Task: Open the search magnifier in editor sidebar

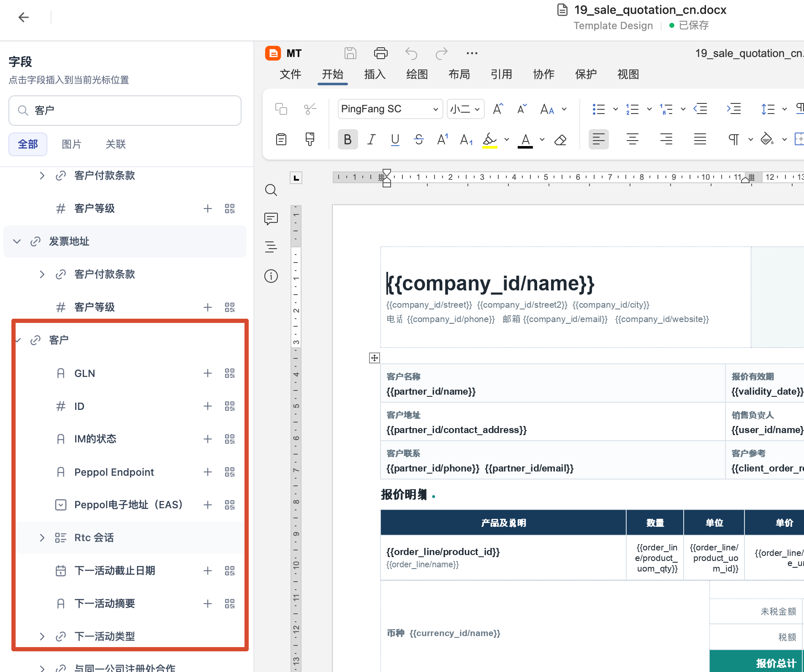Action: [x=271, y=190]
